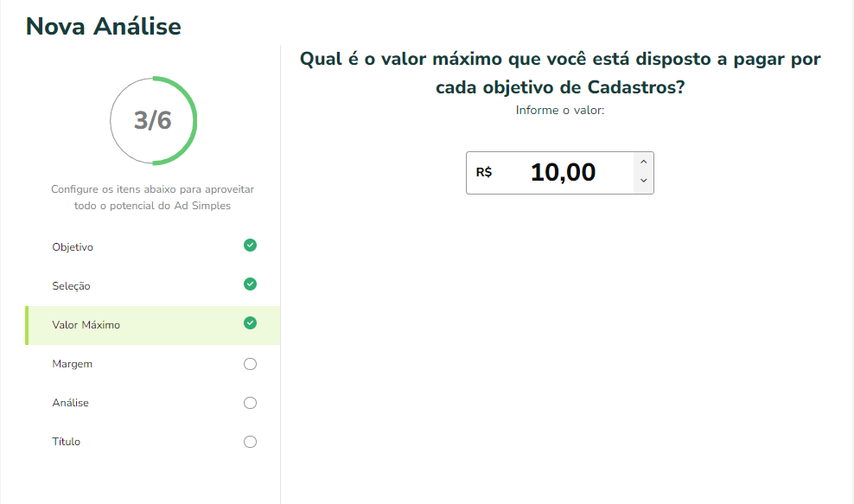Click the R$ currency prefix
This screenshot has width=854, height=504.
coord(484,173)
